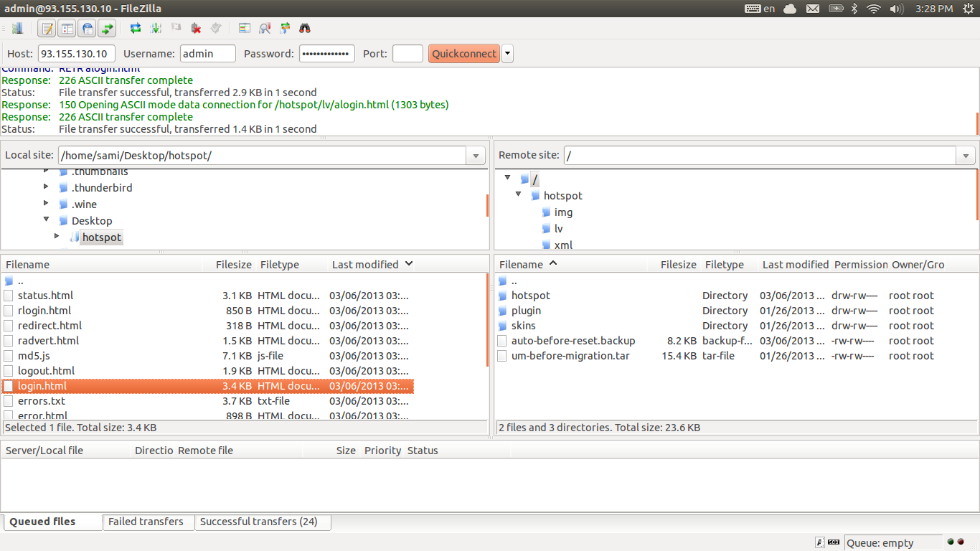Select the xml folder in remote tree

(563, 245)
